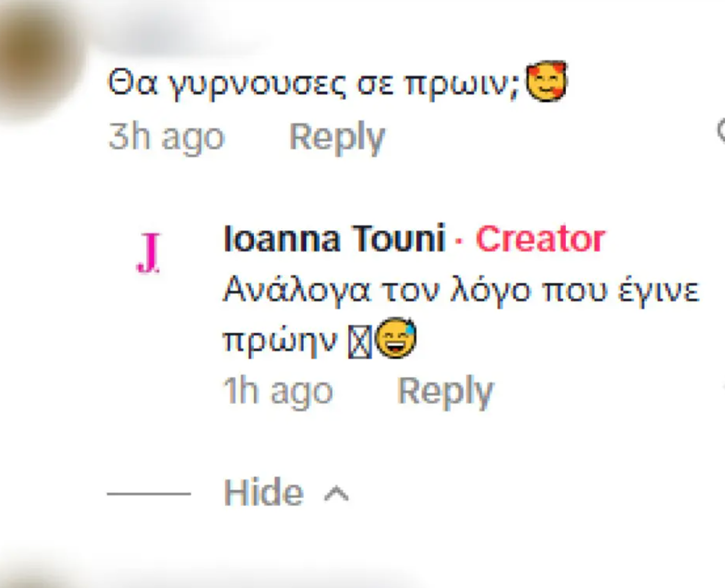Collapse replies with the up chevron
Image resolution: width=725 pixels, height=588 pixels.
336,493
